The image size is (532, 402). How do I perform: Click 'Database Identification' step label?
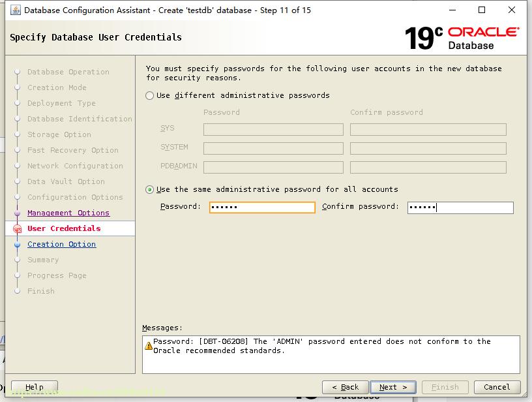coord(80,119)
